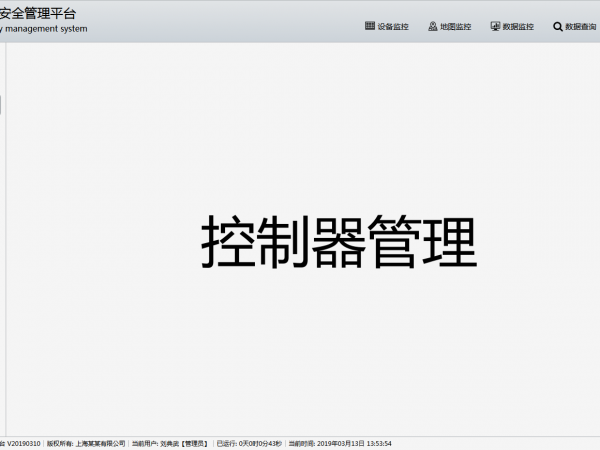The height and width of the screenshot is (450, 600).
Task: Go to the 数据查询 menu label
Action: [580, 26]
